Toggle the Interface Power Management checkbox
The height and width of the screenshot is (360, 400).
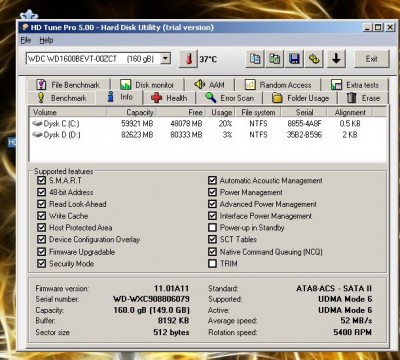coord(212,216)
